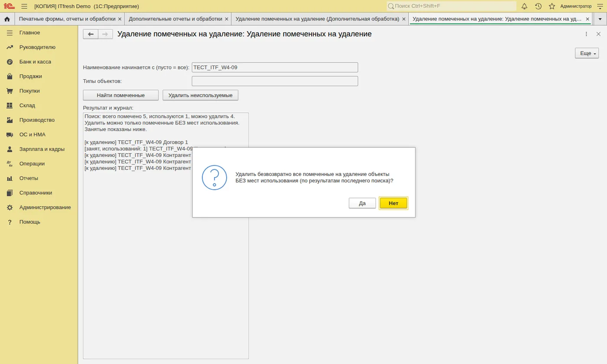Switch to the Дополнительная обработка tab
607x364 pixels.
point(317,19)
